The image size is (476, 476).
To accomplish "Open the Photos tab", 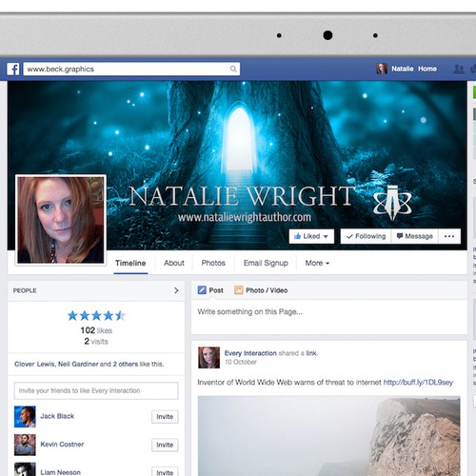I will 213,263.
